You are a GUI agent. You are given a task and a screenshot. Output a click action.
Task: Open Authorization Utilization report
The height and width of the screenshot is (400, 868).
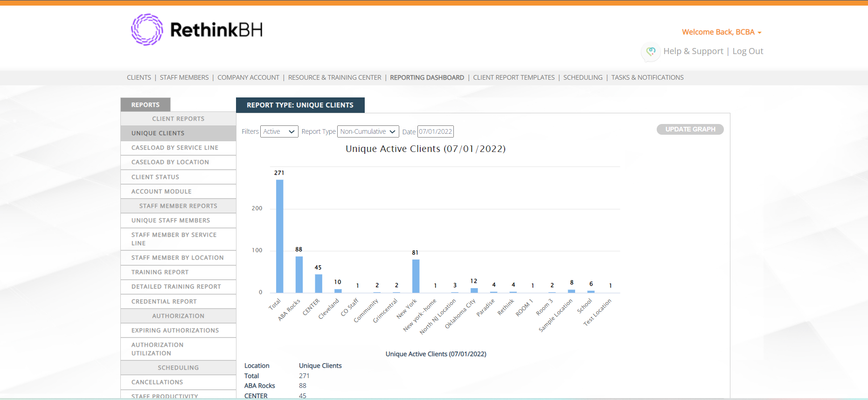click(x=178, y=349)
